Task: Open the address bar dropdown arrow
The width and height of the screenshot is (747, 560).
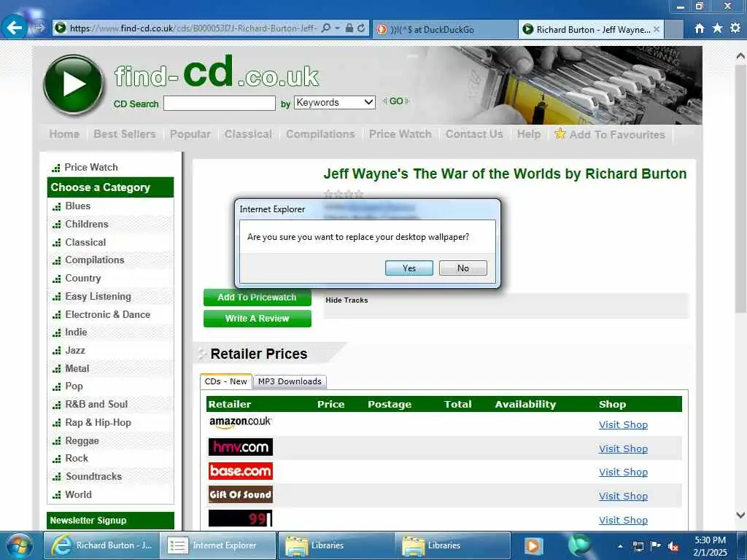Action: click(337, 28)
